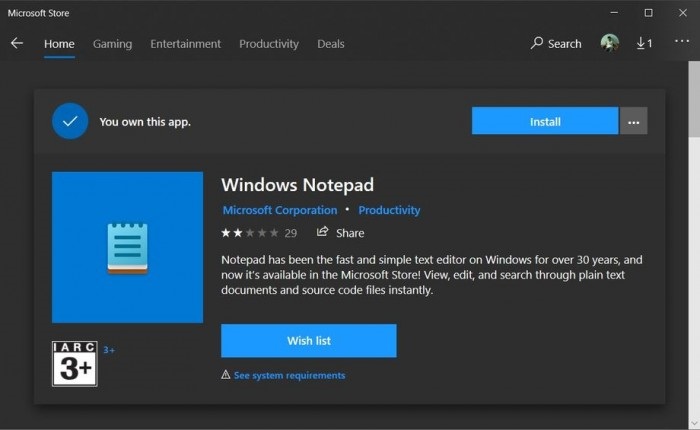
Task: Open the Microsoft Corporation publisher link
Action: [280, 210]
